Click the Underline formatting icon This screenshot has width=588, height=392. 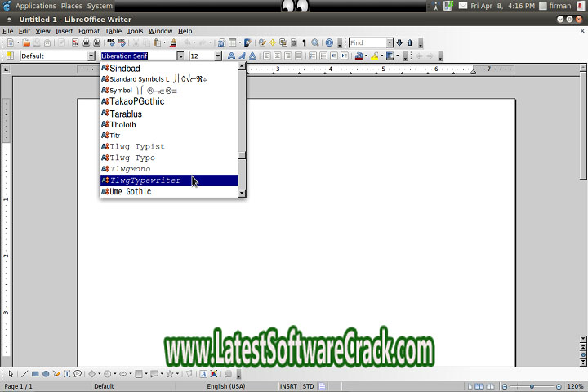click(x=252, y=56)
